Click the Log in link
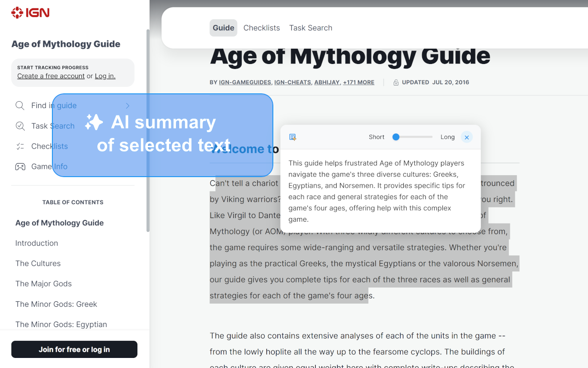Image resolution: width=588 pixels, height=368 pixels. [x=105, y=76]
